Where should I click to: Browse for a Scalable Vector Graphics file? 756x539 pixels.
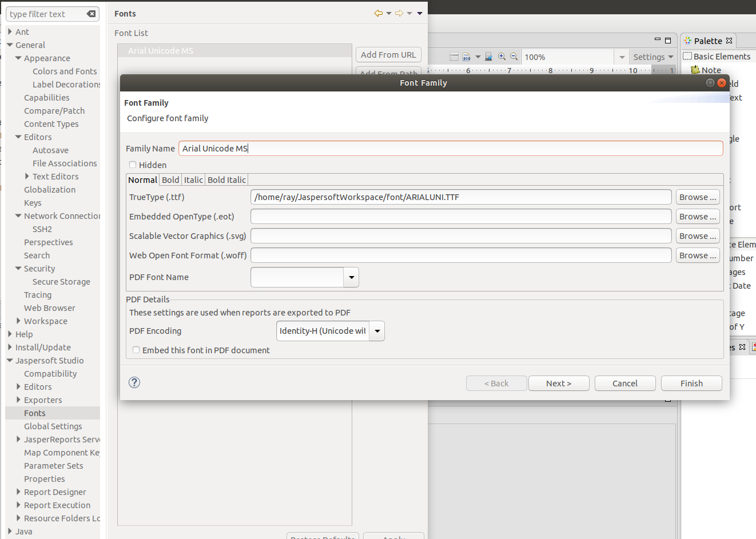(x=698, y=236)
